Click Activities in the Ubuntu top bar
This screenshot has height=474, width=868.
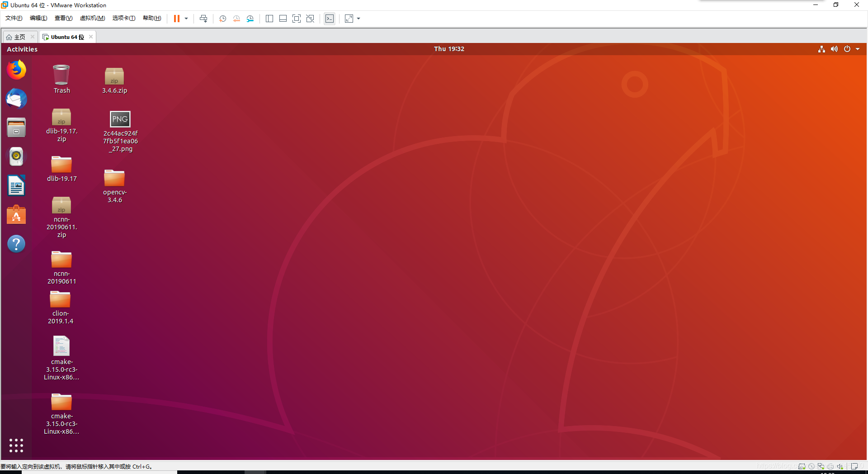(x=22, y=49)
